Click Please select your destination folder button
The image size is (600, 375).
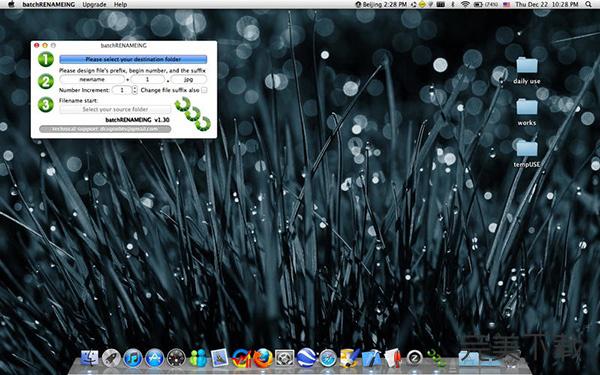[x=133, y=59]
